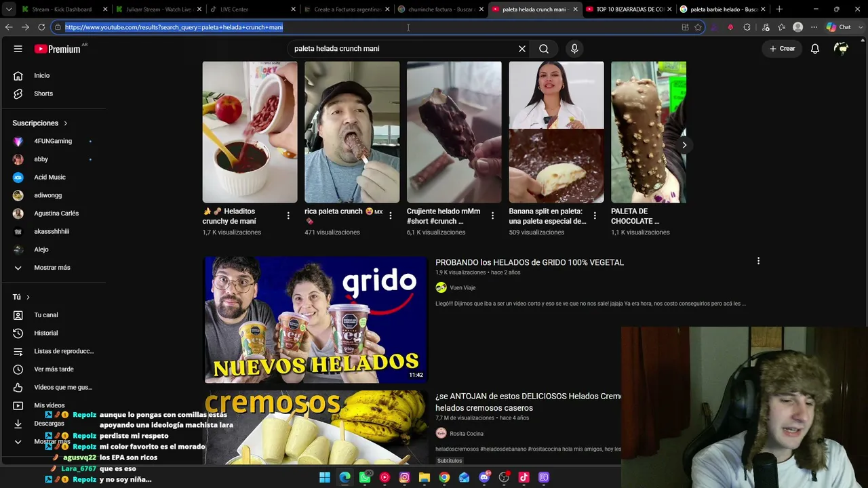Open the browser profile avatar
The width and height of the screenshot is (868, 488).
[798, 27]
